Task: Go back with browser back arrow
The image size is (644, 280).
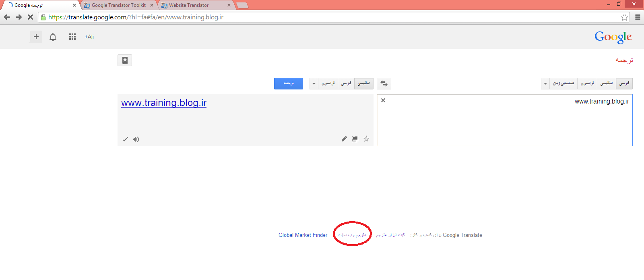Action: coord(7,17)
